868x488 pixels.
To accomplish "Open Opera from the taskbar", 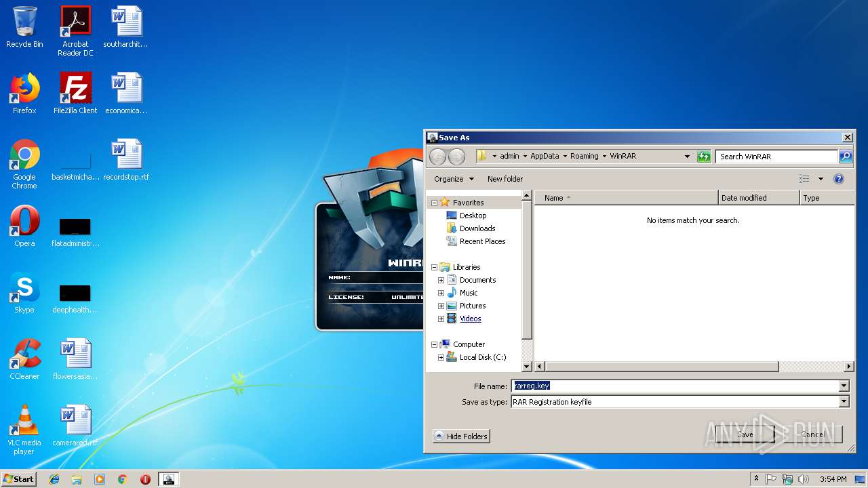I will (145, 479).
